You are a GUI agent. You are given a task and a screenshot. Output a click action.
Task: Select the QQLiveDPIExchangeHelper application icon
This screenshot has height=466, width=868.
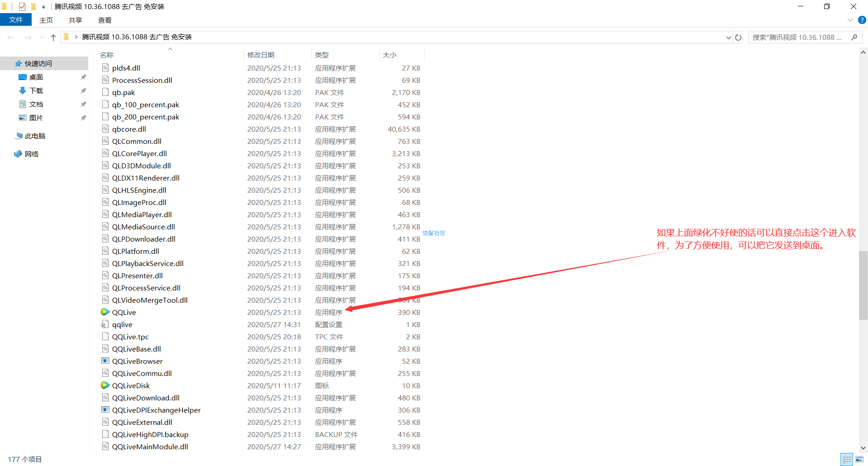pos(105,410)
